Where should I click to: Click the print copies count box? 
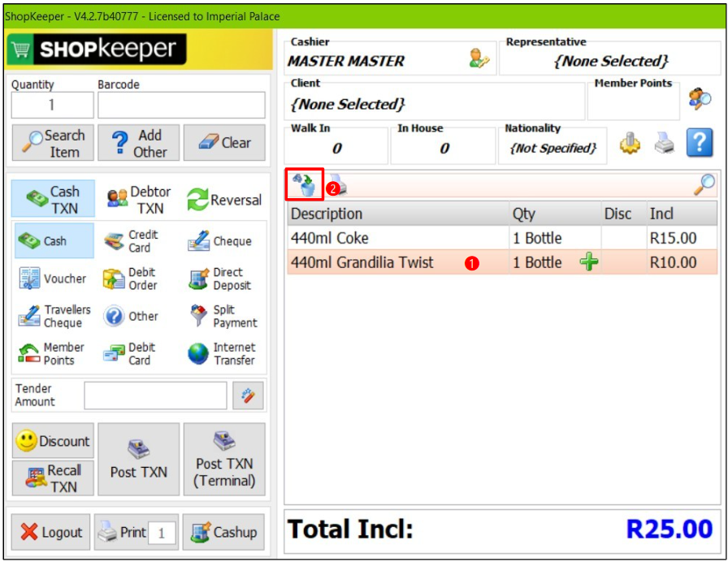[x=162, y=534]
